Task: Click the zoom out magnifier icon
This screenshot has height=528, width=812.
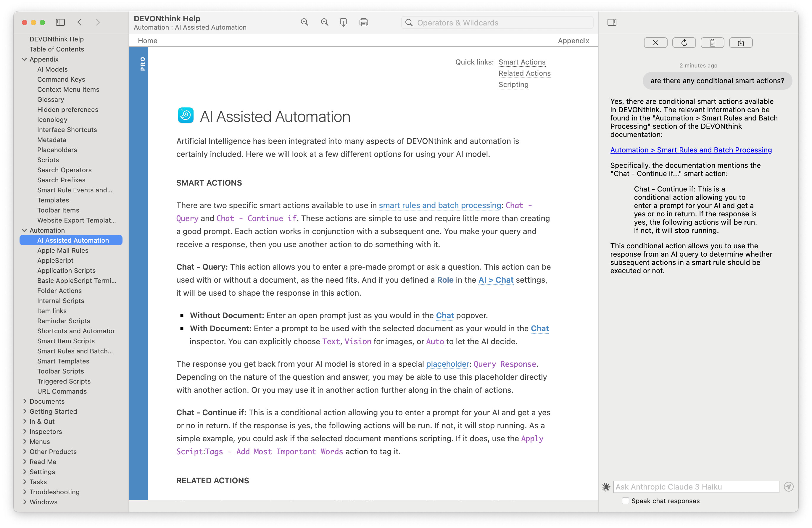Action: click(324, 22)
